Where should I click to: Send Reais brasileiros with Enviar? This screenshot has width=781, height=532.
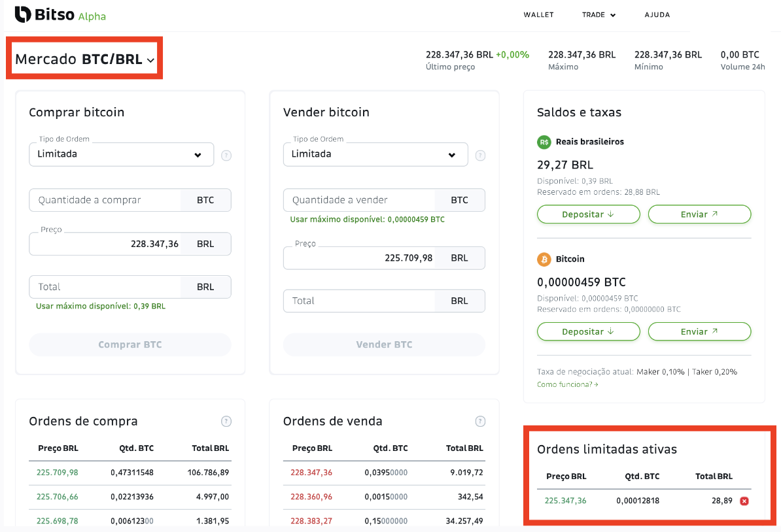pos(699,214)
